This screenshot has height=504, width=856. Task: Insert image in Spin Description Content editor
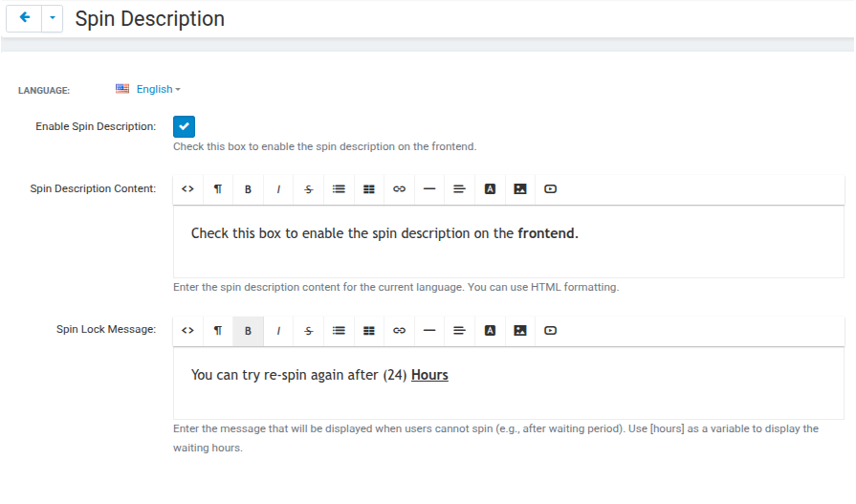520,189
